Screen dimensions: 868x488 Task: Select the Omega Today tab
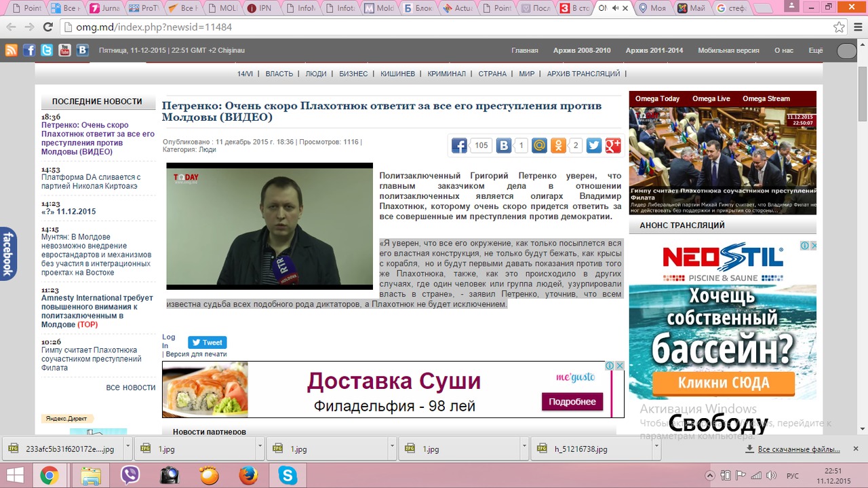click(x=657, y=98)
